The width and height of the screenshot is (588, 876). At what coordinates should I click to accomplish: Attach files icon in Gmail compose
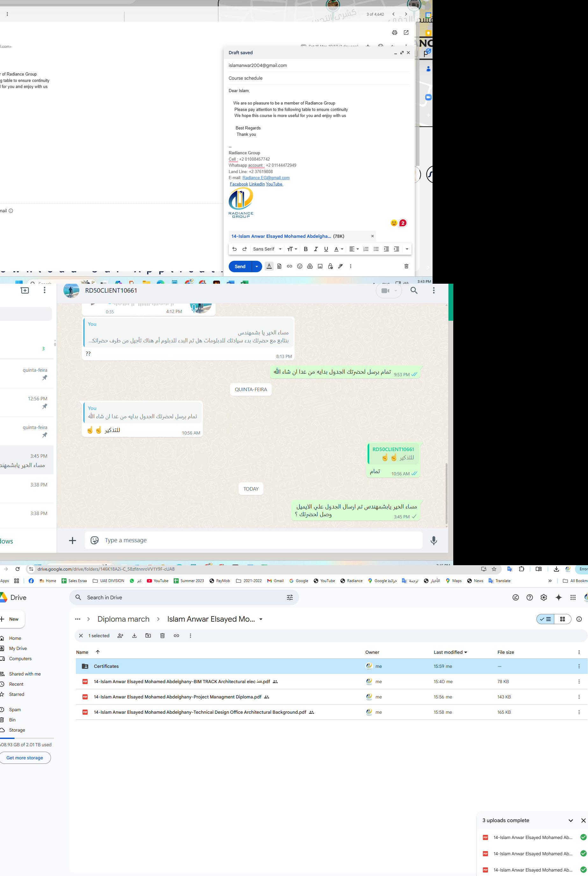(279, 266)
